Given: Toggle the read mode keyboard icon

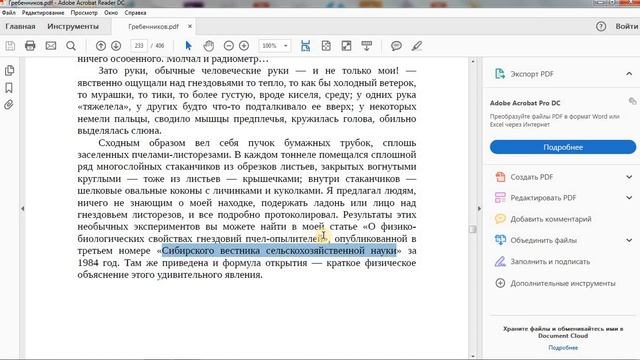Looking at the screenshot, I should tap(367, 46).
